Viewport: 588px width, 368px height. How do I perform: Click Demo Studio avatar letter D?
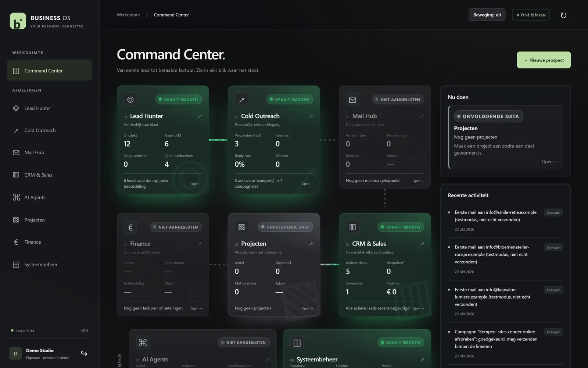[x=15, y=353]
